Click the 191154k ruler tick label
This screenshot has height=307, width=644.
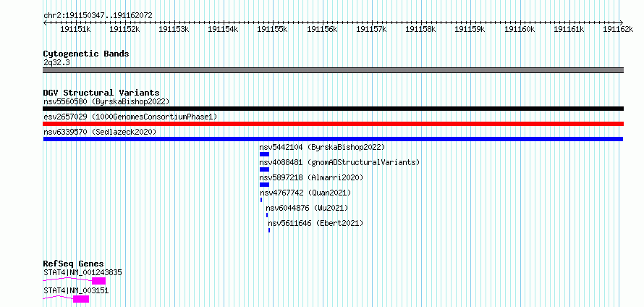pos(223,29)
